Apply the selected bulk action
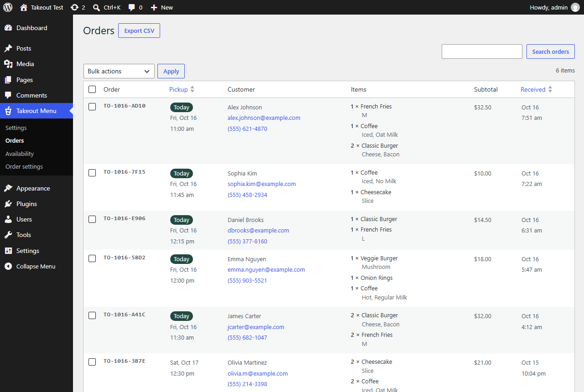This screenshot has height=392, width=584. tap(171, 71)
